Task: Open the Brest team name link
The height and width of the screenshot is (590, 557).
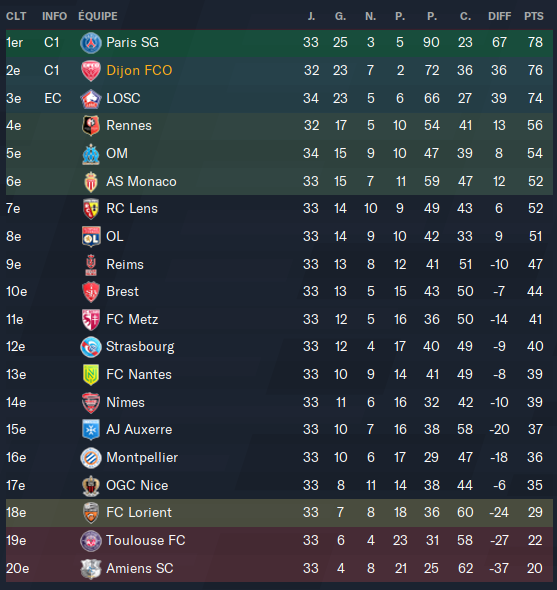Action: coord(122,291)
